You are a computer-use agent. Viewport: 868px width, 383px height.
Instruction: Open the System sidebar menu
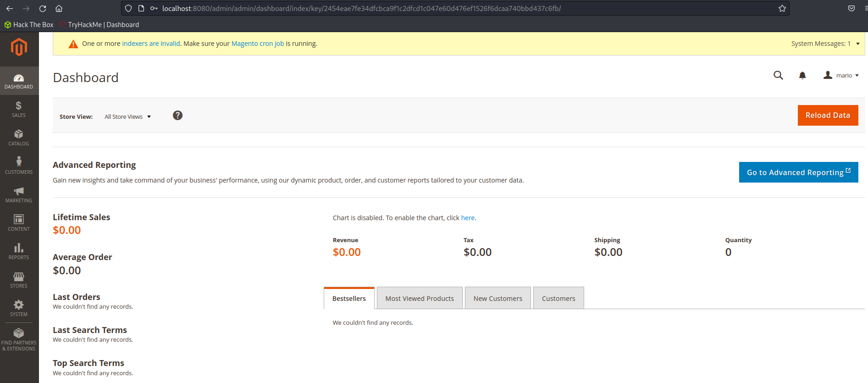point(19,308)
